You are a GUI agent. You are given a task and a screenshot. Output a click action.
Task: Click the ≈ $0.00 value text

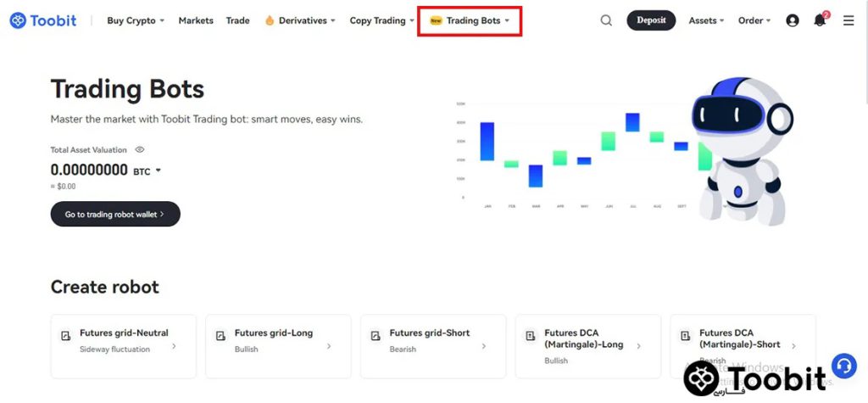click(x=63, y=187)
